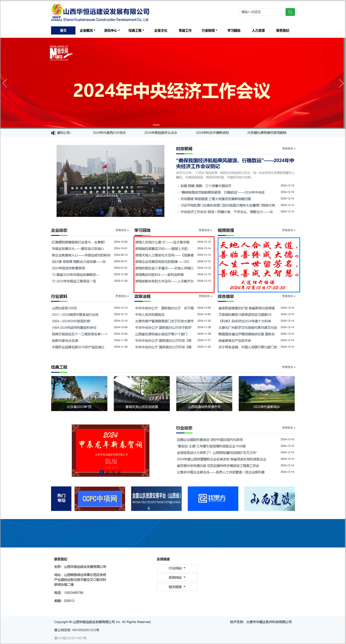Click the HHY company logo
Viewport: 346px width, 644px height.
click(56, 12)
